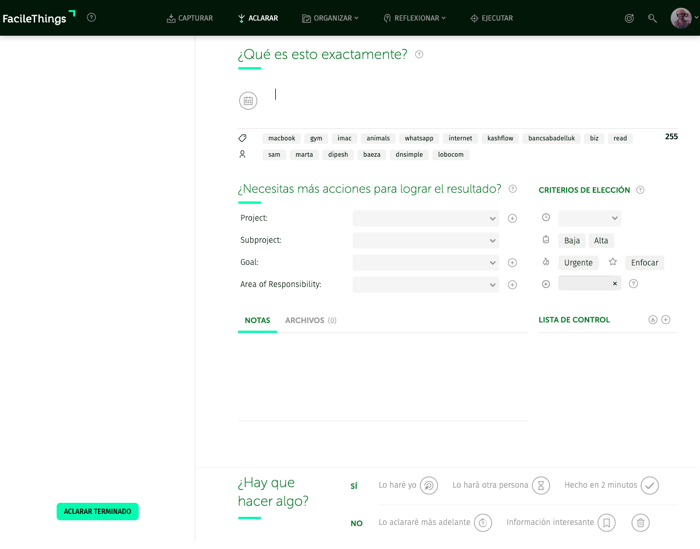This screenshot has width=700, height=549.
Task: Click the calendar date icon
Action: click(248, 100)
